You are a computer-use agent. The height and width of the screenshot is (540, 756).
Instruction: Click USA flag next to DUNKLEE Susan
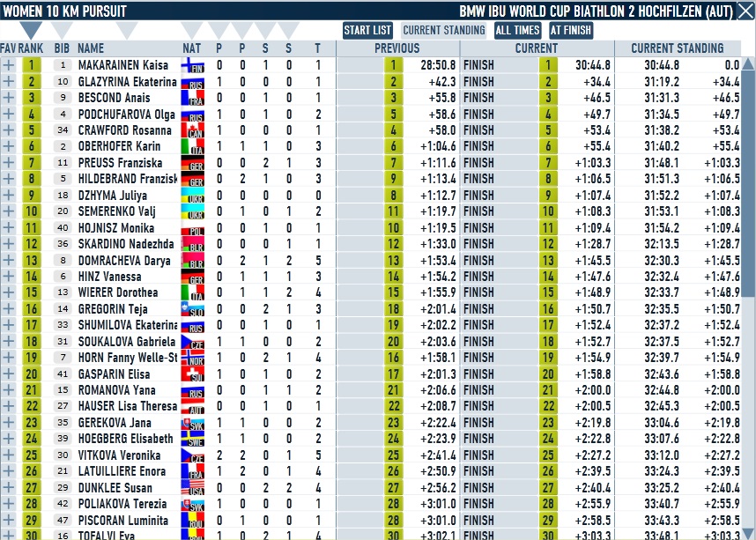[192, 487]
